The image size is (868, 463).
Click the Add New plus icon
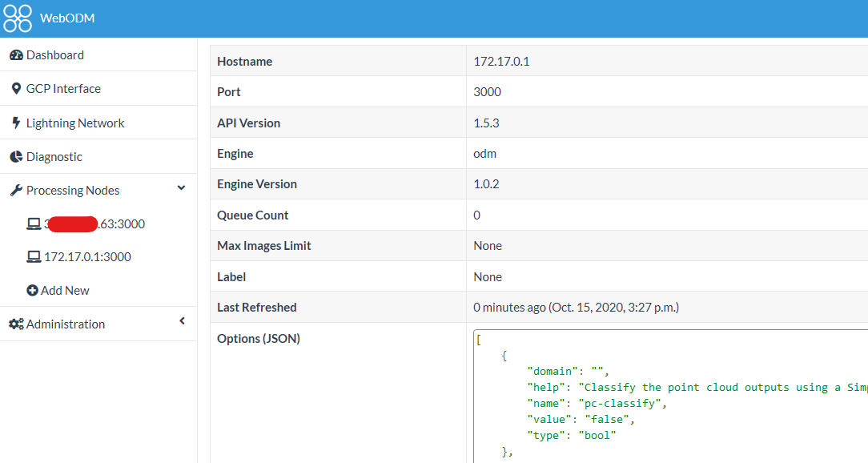pyautogui.click(x=33, y=290)
